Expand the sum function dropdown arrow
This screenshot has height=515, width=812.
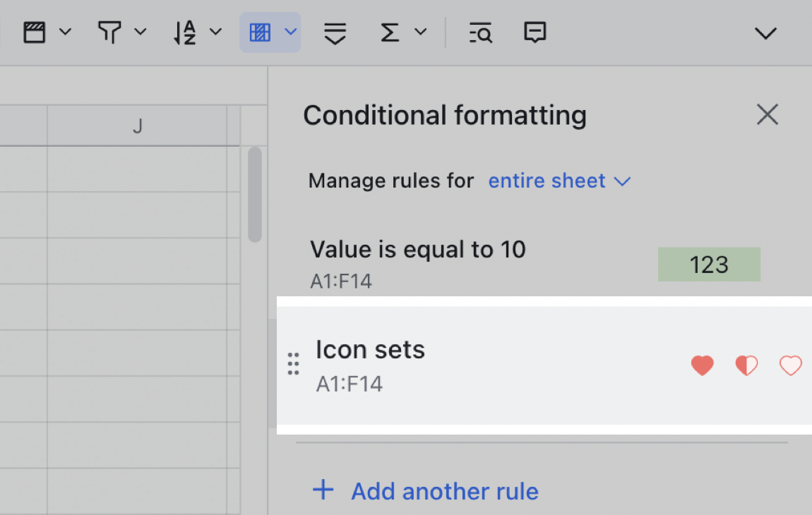point(421,32)
